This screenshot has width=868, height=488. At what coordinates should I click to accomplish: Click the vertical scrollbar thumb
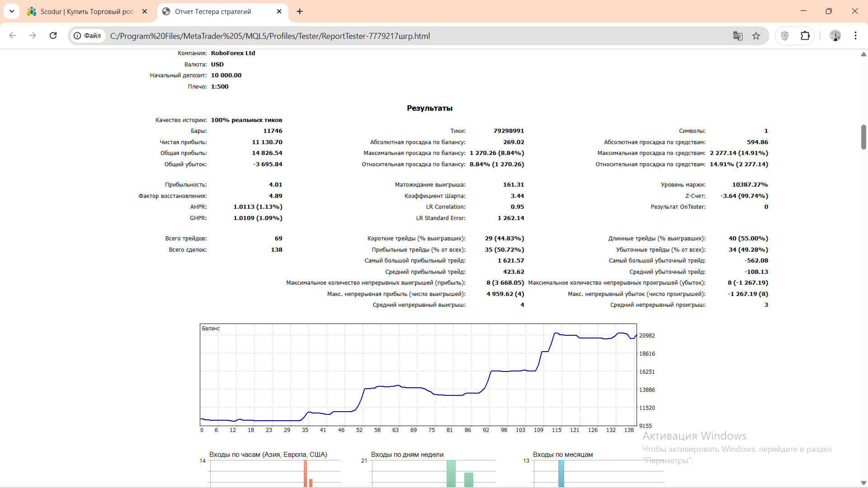coord(863,137)
